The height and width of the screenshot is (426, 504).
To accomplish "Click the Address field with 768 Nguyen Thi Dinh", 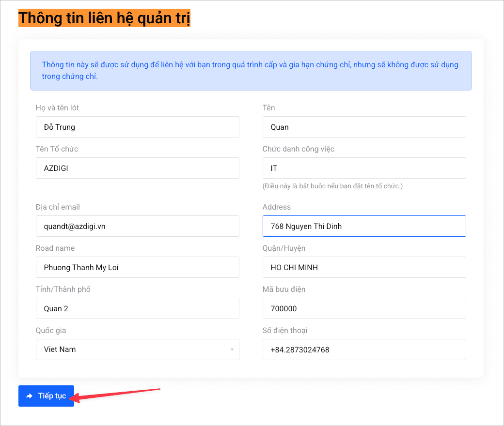I will (364, 226).
